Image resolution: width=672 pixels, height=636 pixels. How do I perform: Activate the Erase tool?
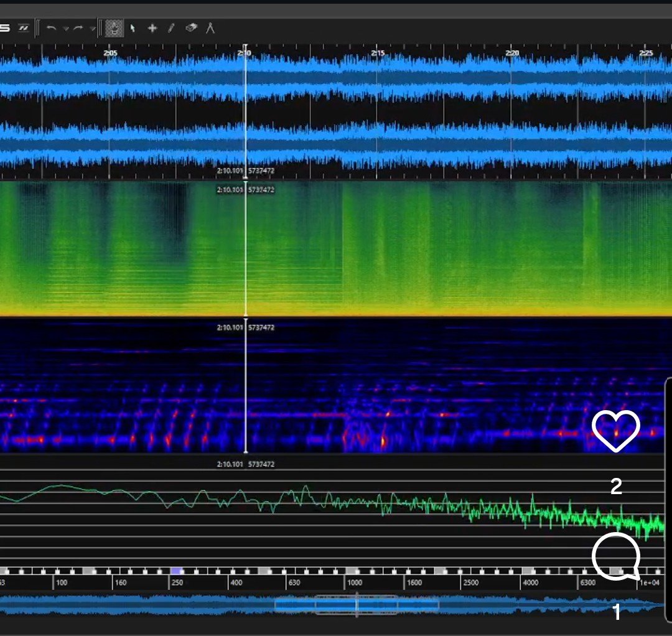[191, 28]
